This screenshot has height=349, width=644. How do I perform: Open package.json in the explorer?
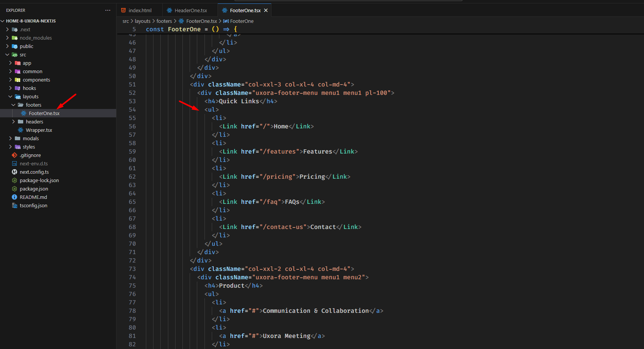[34, 189]
